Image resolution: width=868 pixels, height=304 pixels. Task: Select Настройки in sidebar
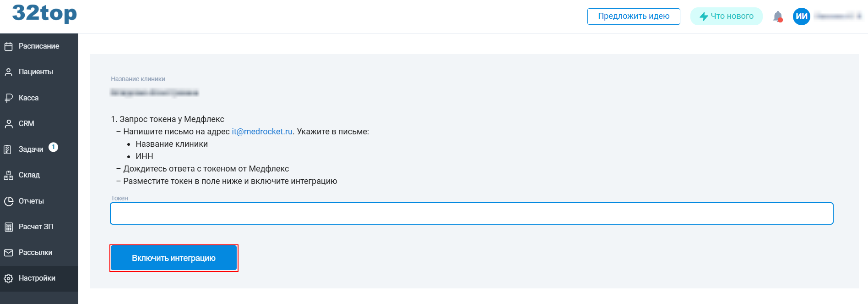[x=39, y=278]
